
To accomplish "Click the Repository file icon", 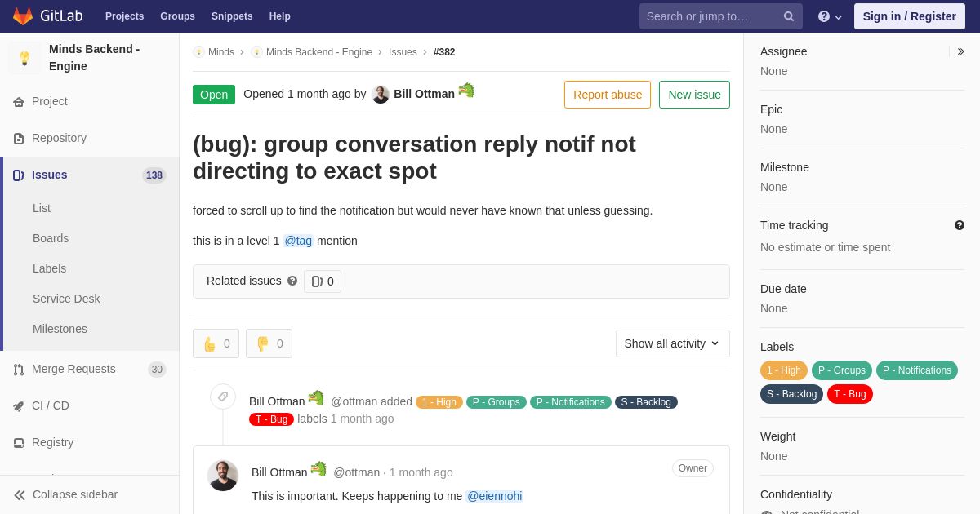I will 19,139.
